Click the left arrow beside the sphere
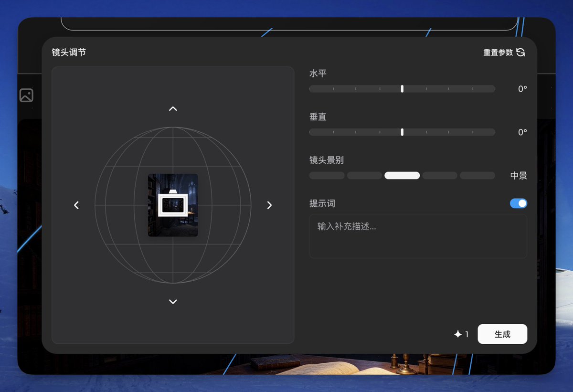This screenshot has height=392, width=573. (76, 205)
